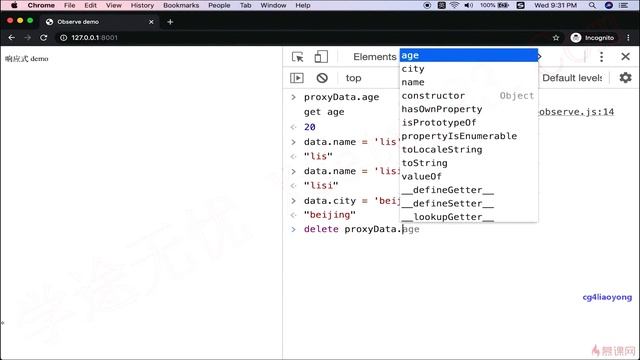This screenshot has height=360, width=640.
Task: Click the "beijing" console result
Action: point(330,215)
